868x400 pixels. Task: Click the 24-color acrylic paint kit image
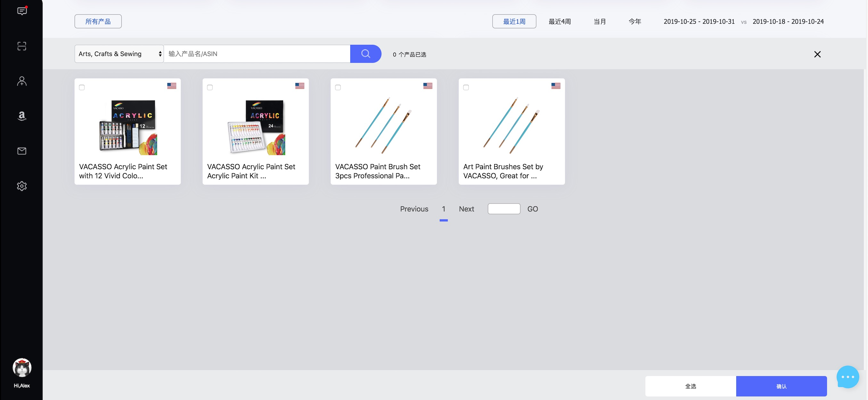tap(256, 128)
